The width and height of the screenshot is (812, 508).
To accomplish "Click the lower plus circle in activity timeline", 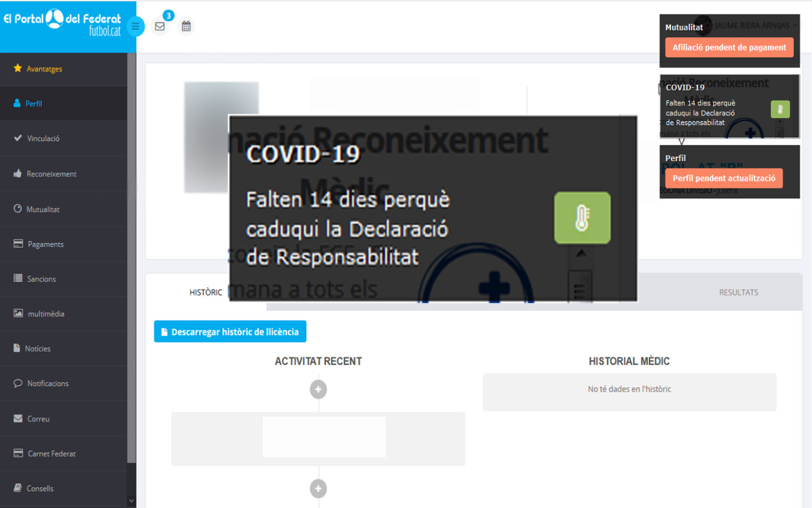I will (x=318, y=489).
